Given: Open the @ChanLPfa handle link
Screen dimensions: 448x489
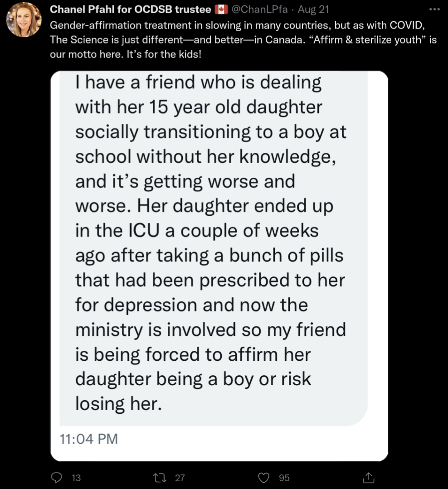Looking at the screenshot, I should click(x=259, y=10).
